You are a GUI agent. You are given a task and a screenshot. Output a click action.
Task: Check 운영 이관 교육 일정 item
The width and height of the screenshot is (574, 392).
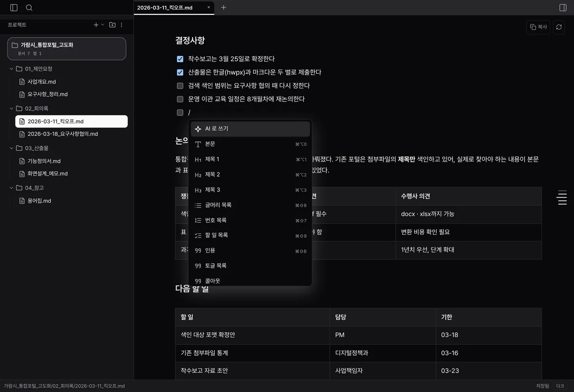coord(180,99)
